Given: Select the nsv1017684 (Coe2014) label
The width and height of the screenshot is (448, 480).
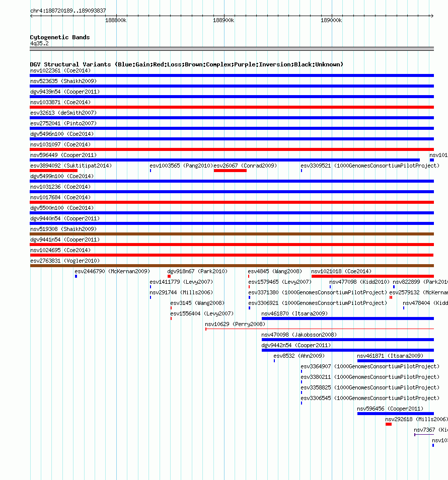Looking at the screenshot, I should 60,197.
